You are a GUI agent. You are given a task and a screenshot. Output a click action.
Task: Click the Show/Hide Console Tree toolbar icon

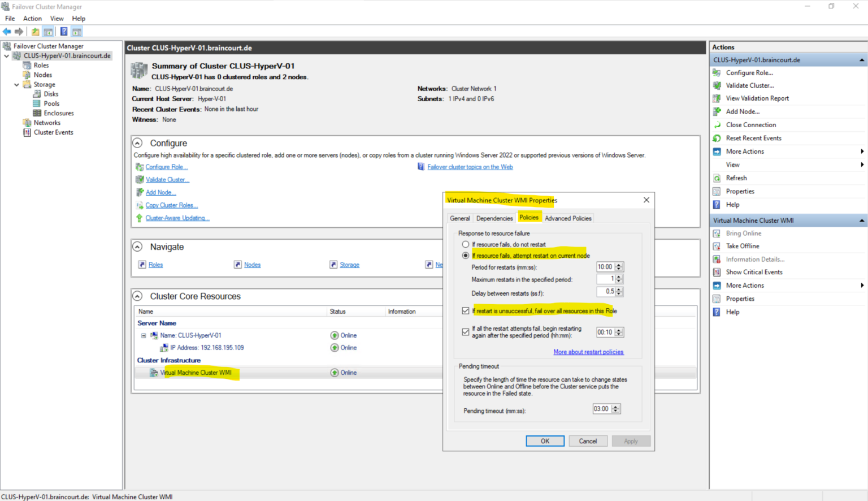pos(48,31)
